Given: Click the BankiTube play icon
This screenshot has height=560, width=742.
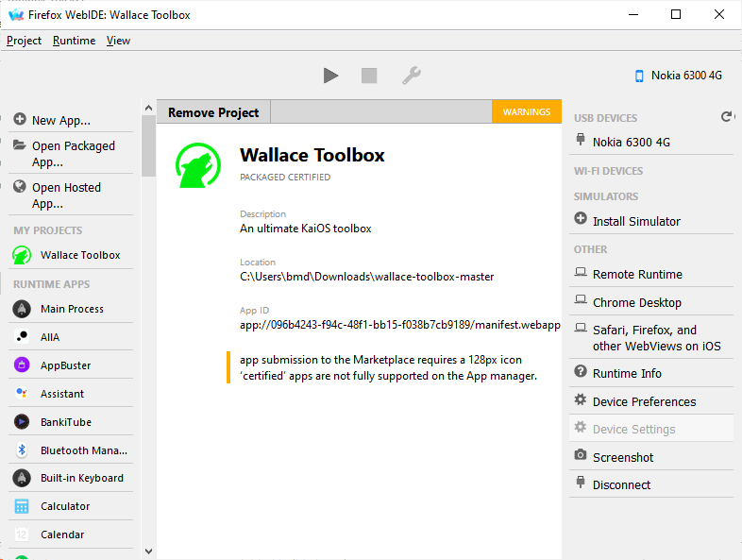Looking at the screenshot, I should coord(22,422).
